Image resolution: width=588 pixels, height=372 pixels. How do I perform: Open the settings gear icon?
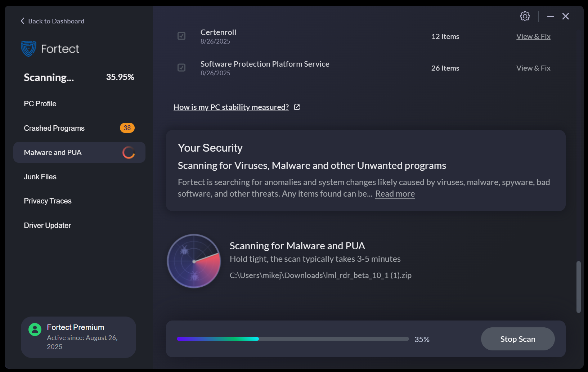click(x=525, y=16)
